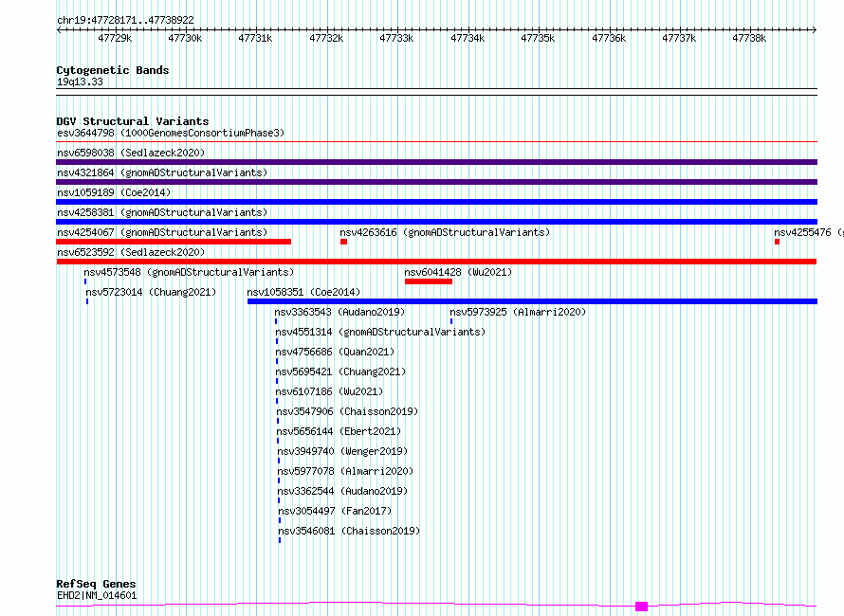Select the nsv1059189 Coe2014 blue bar
844x616 pixels.
(436, 202)
